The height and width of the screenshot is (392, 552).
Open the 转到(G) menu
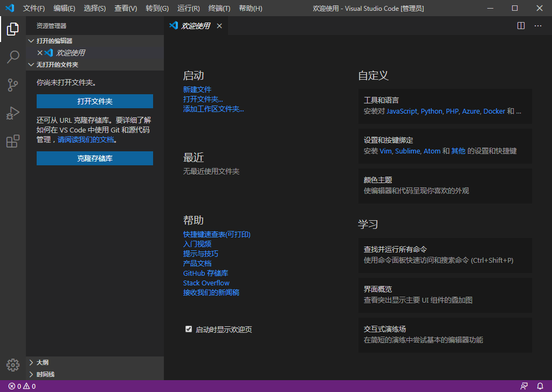click(x=157, y=8)
